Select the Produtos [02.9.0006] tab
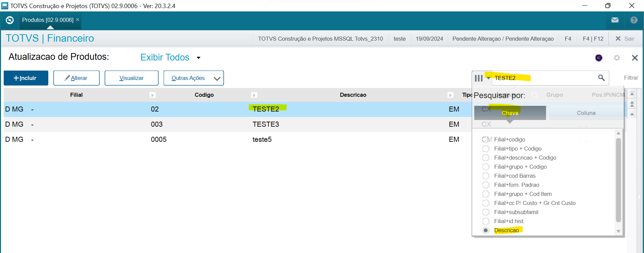The image size is (644, 253). coord(48,20)
